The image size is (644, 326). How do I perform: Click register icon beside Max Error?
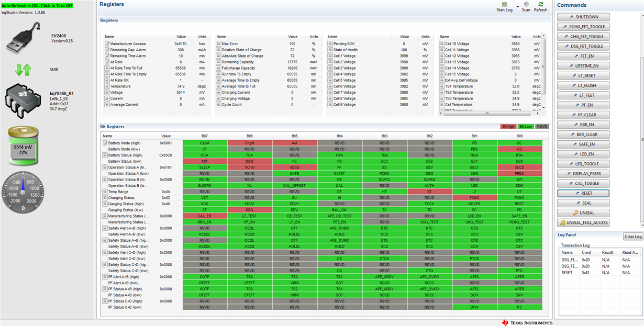[x=219, y=44]
